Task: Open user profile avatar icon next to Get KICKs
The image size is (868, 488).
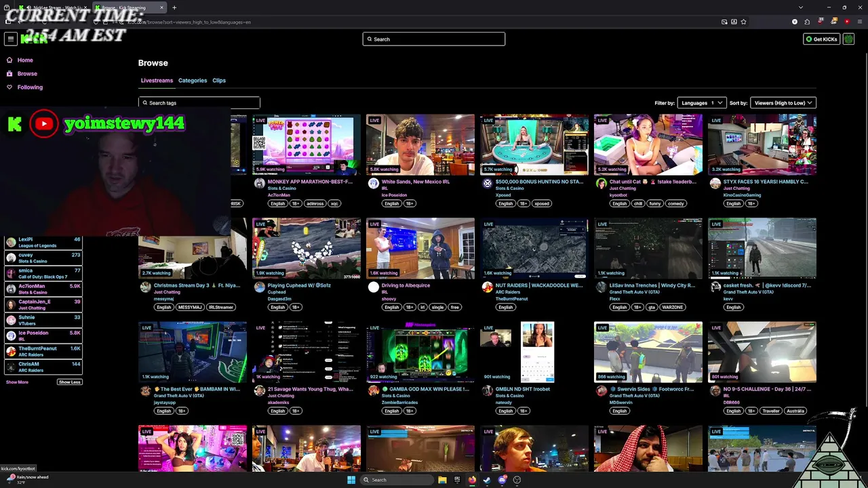Action: point(848,39)
